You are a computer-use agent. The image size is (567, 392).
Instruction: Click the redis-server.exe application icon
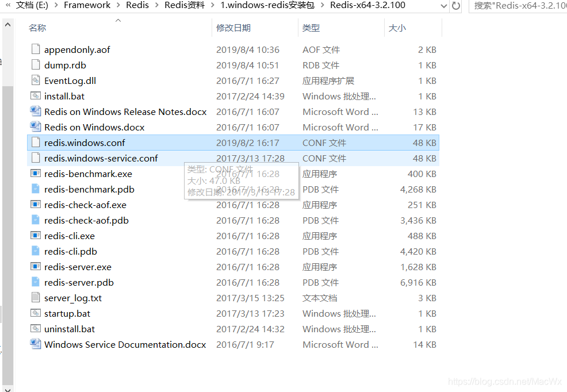pos(36,267)
